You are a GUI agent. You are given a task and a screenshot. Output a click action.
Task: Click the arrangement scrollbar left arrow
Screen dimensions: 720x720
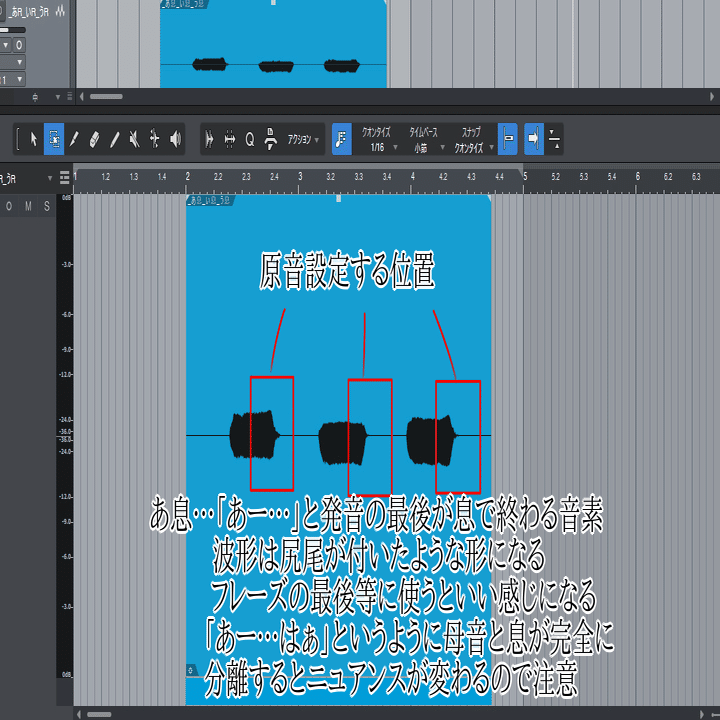tap(82, 96)
